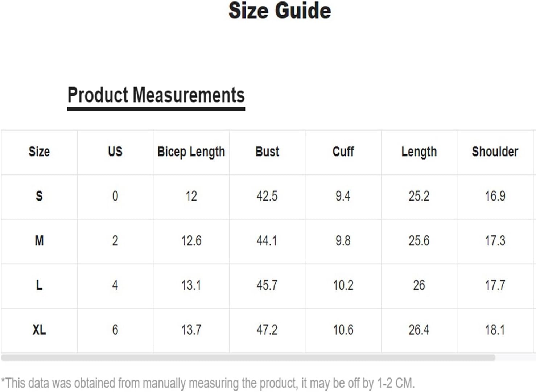Viewport: 536px width, 392px height.
Task: Click the horizontal scrollbar below the table
Action: (248, 358)
